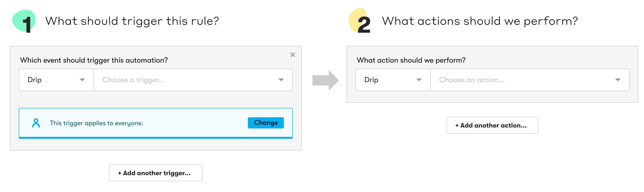Click the "What should trigger this rule?" heading
Image resolution: width=644 pixels, height=192 pixels.
pos(132,21)
